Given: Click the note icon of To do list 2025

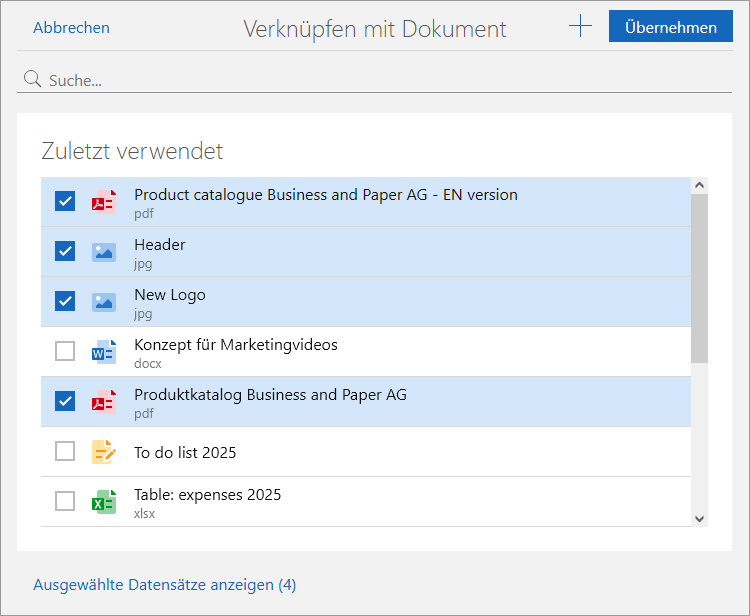Looking at the screenshot, I should click(104, 452).
